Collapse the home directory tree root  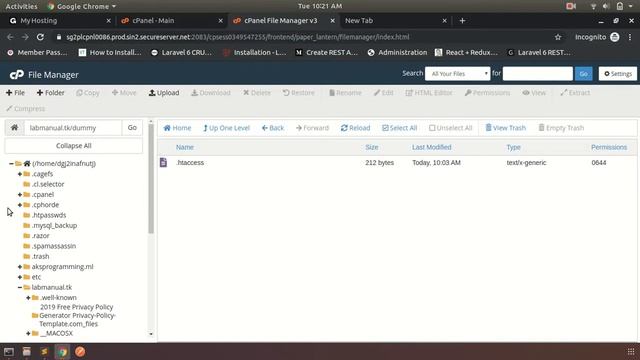point(11,164)
